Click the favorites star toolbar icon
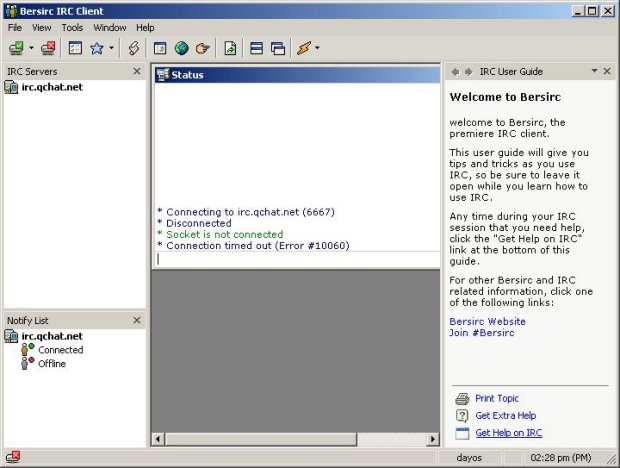620x468 pixels. (x=97, y=48)
